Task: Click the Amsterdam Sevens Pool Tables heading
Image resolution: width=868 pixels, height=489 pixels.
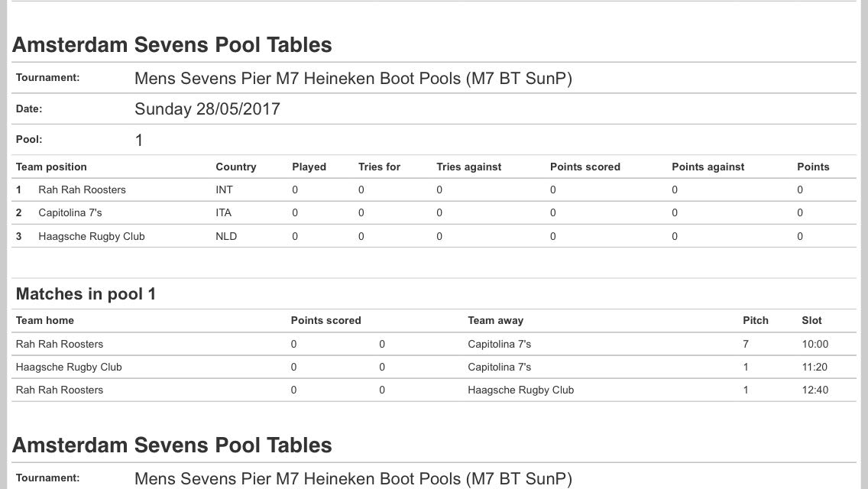Action: (x=172, y=45)
